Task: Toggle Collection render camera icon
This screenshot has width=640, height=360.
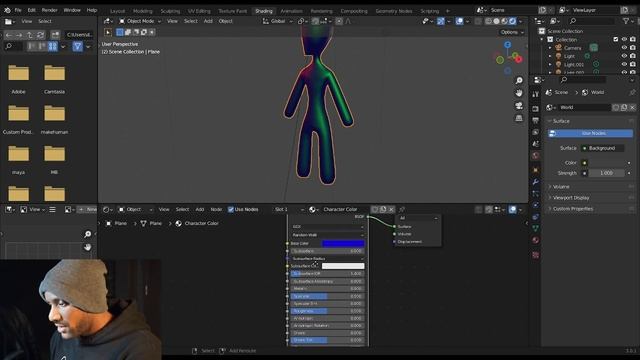Action: coord(633,40)
